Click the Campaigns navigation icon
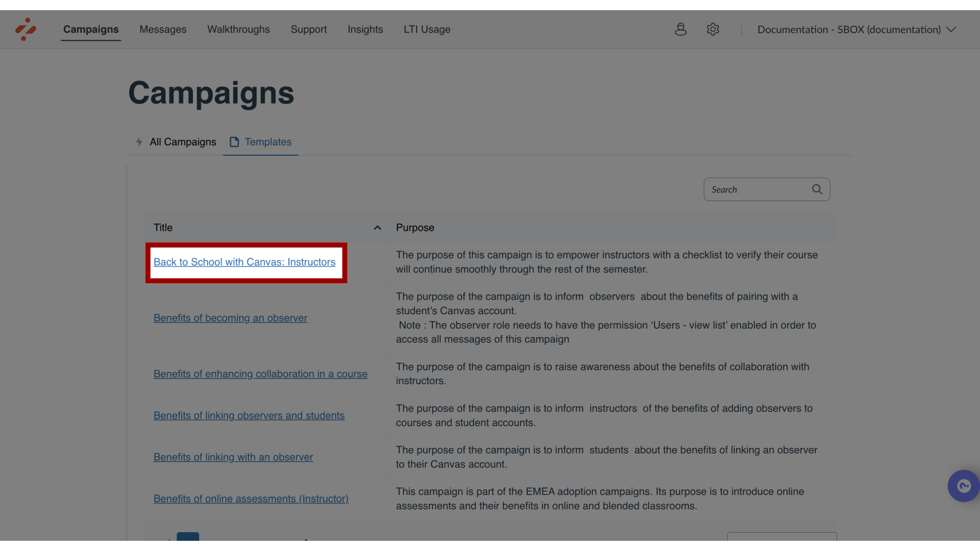Image resolution: width=980 pixels, height=551 pixels. (x=91, y=29)
